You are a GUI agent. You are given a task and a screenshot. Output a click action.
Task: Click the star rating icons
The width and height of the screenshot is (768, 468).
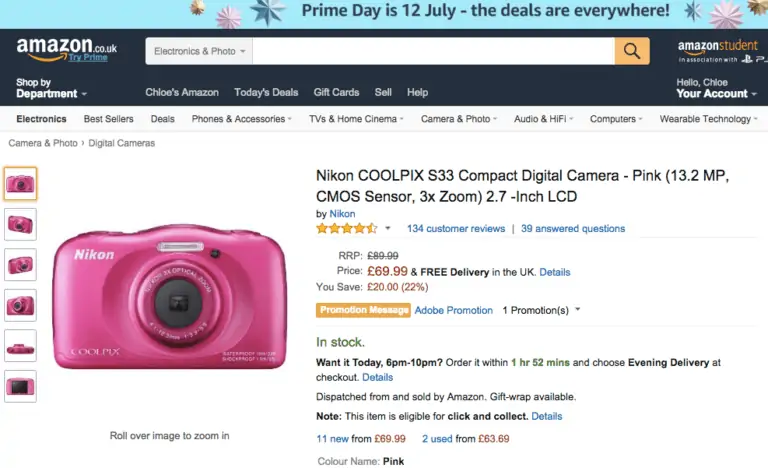pos(347,228)
